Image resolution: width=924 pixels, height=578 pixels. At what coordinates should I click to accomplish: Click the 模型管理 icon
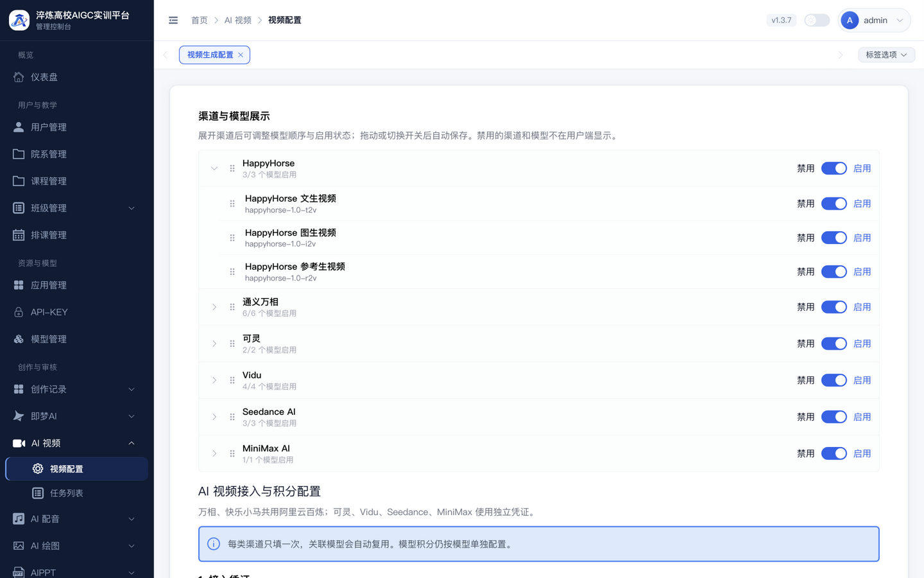pos(19,339)
